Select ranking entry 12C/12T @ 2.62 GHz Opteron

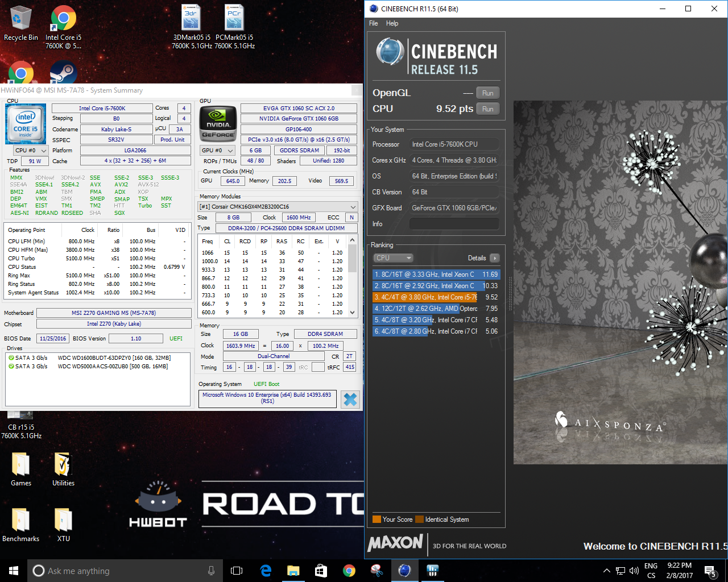(x=436, y=309)
